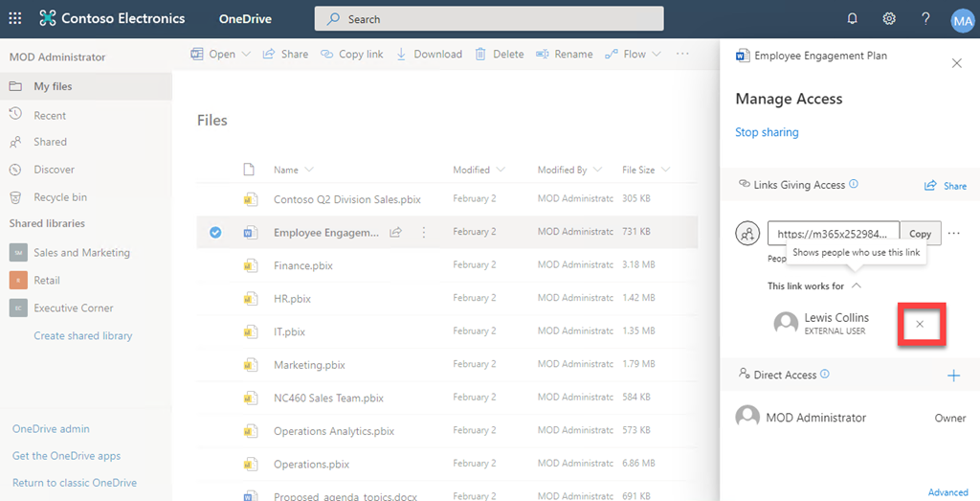
Task: Open the settings gear icon
Action: point(889,18)
